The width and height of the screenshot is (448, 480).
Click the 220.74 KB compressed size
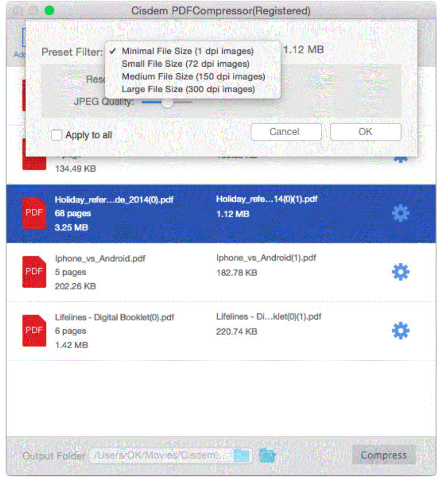pos(236,332)
